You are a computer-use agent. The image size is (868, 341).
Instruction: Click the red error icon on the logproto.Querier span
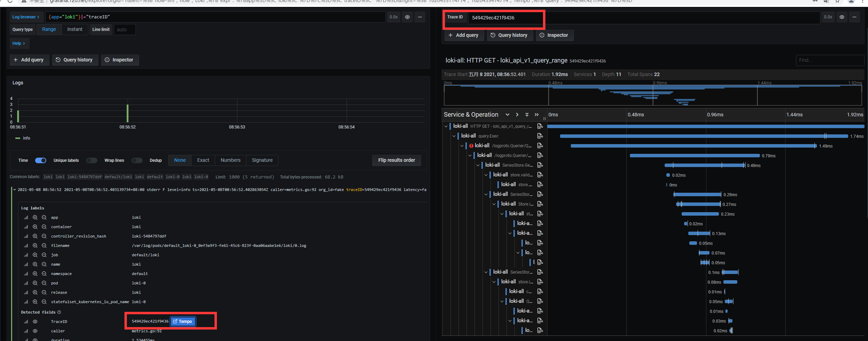pos(472,145)
